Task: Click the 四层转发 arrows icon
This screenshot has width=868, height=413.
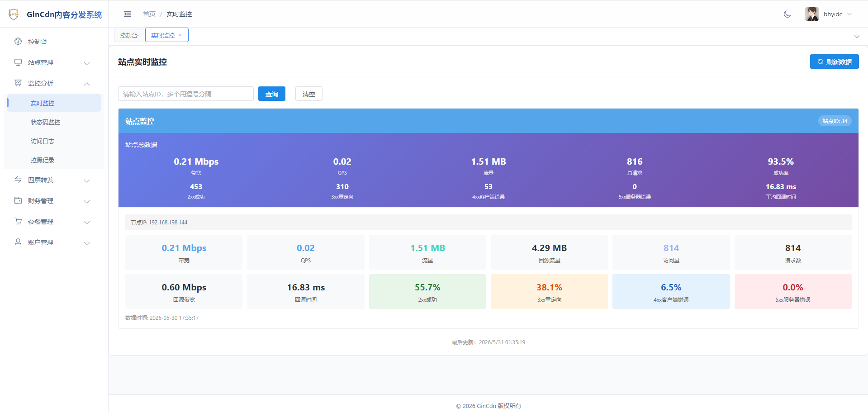Action: (18, 180)
